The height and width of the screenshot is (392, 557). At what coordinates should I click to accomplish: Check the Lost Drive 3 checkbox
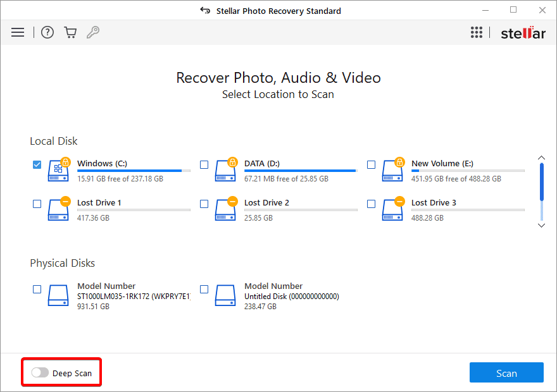click(371, 204)
